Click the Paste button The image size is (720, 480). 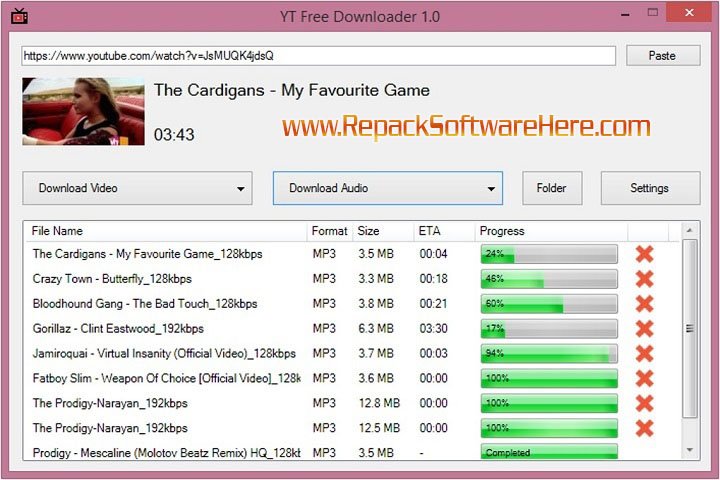tap(663, 56)
